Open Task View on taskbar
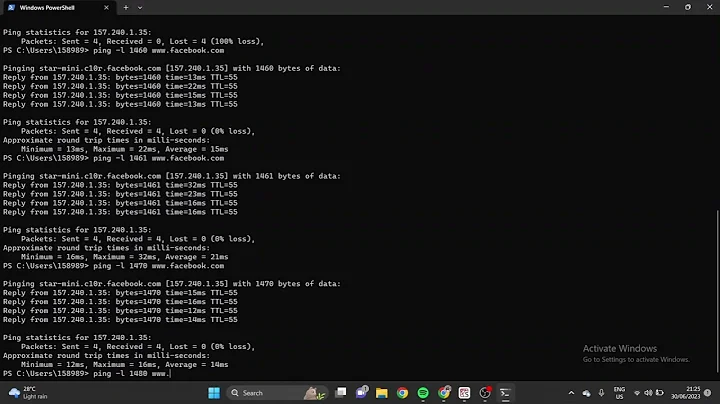The image size is (720, 404). [x=341, y=393]
